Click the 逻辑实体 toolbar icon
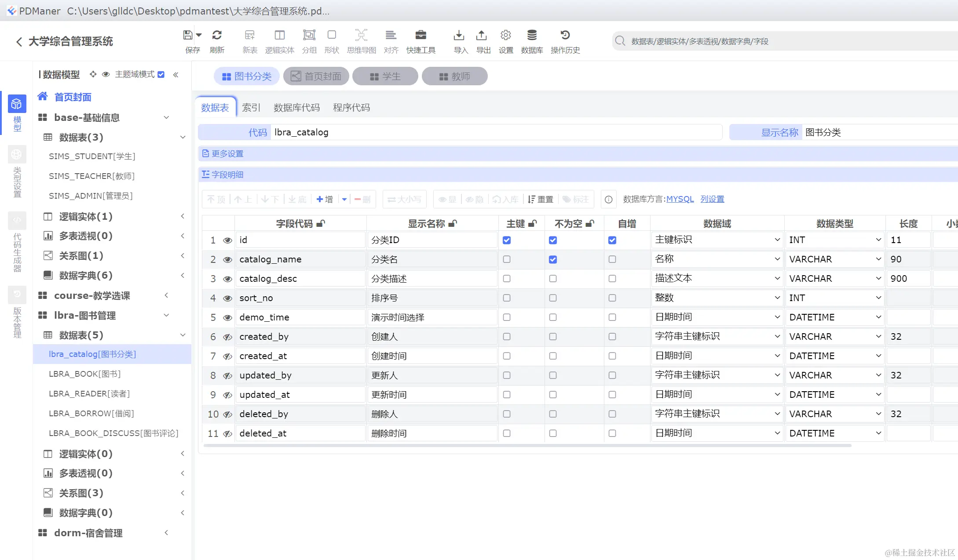 coord(280,35)
